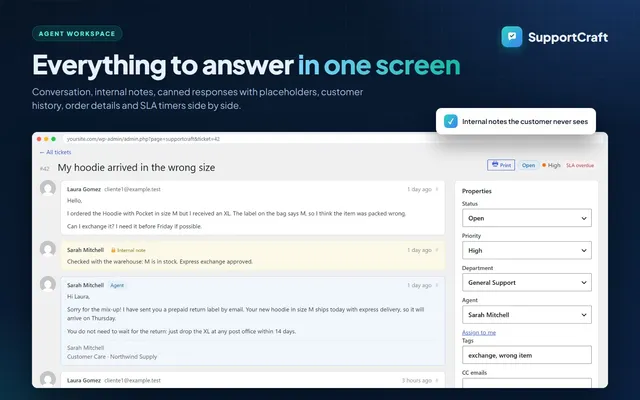The width and height of the screenshot is (640, 400).
Task: Click the Agent badge beside Sarah Mitchell
Action: (x=117, y=285)
